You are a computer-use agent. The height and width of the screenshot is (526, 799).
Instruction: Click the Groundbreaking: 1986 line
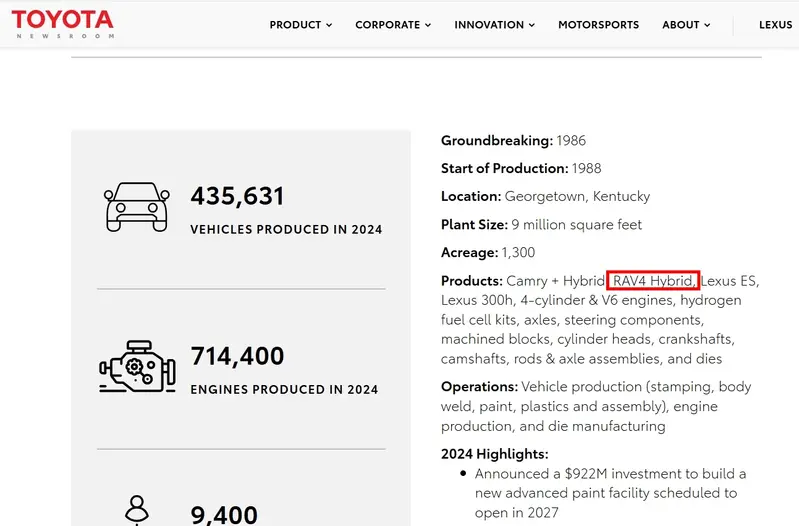pos(513,141)
